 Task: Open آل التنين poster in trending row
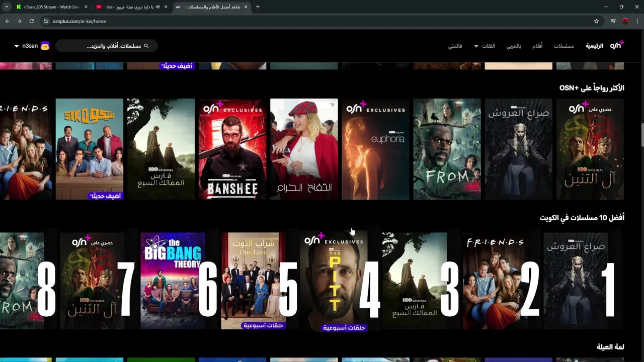click(x=590, y=149)
